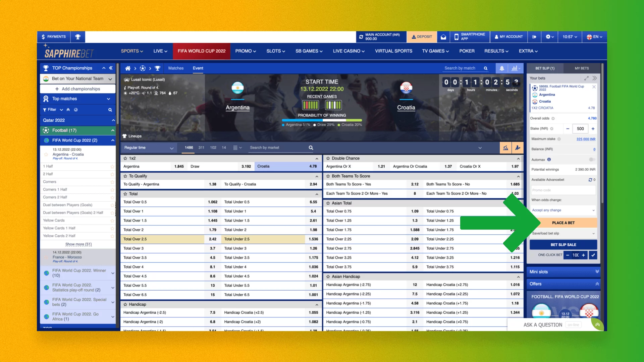Click the trophy icon beside Payments

point(78,37)
